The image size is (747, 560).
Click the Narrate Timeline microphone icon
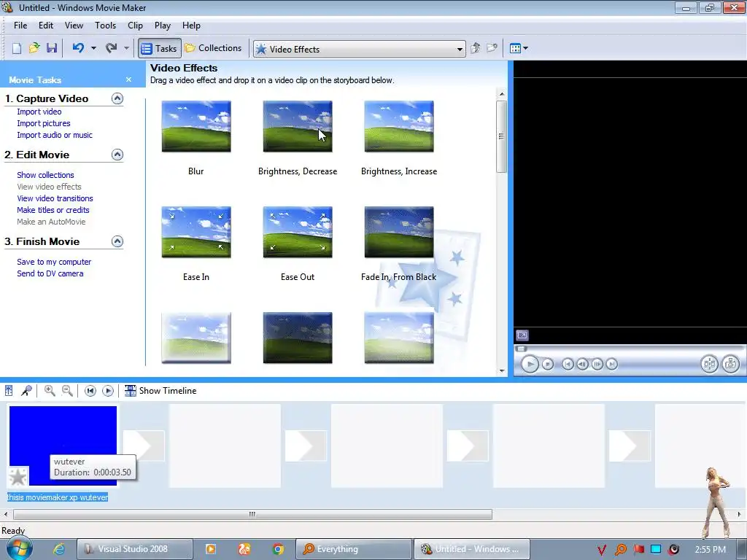[x=26, y=391]
